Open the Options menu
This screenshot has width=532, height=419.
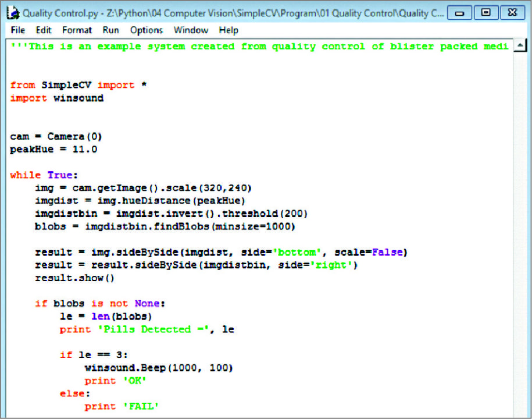(x=147, y=30)
